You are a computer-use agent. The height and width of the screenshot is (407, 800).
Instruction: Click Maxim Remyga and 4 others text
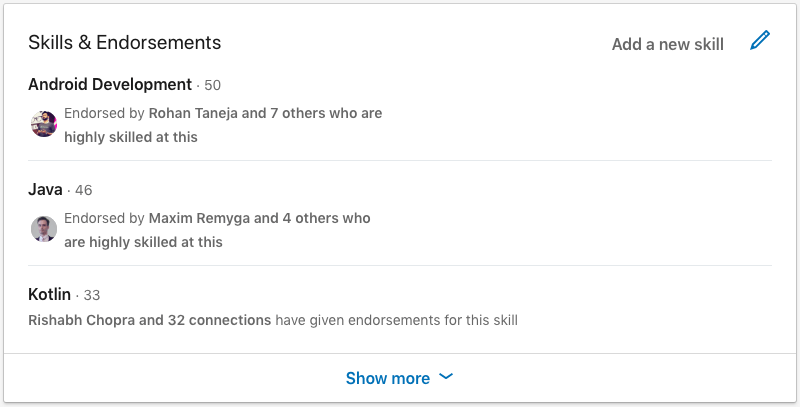coord(259,218)
